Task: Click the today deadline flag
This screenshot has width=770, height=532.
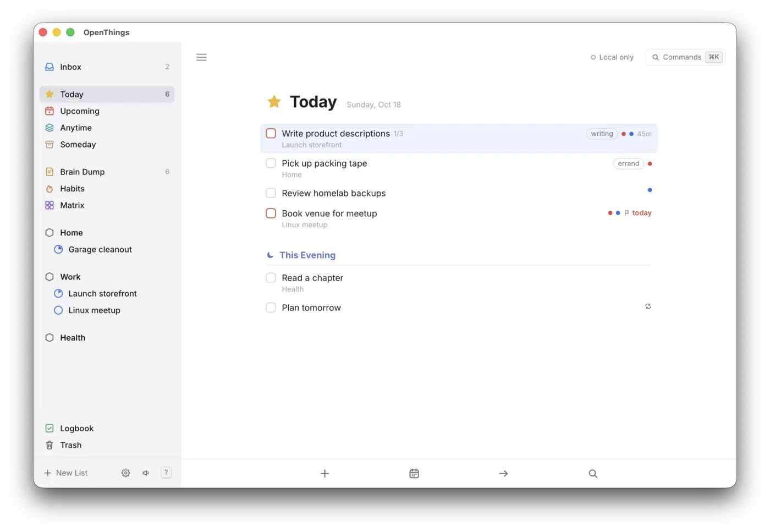Action: tap(638, 213)
